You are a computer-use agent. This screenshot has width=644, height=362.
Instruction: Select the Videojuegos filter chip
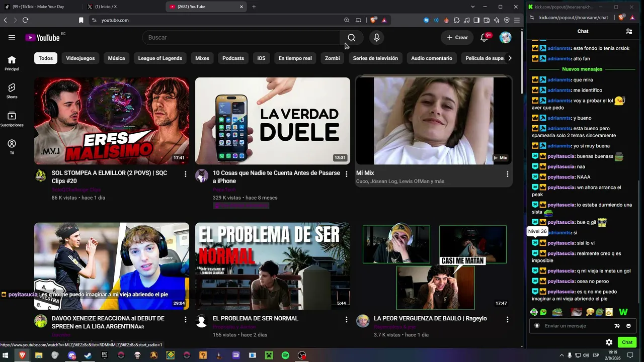coord(80,58)
